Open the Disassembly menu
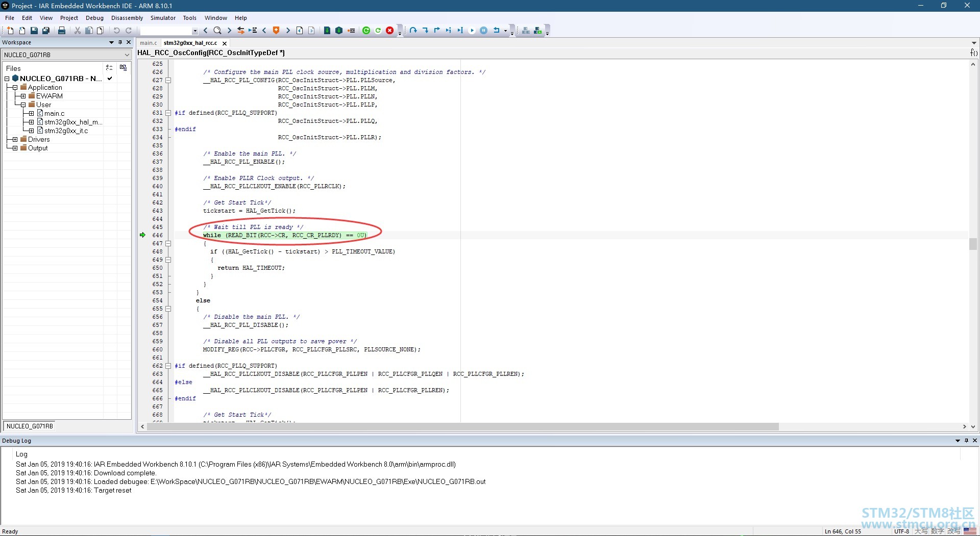Screen dimensions: 980x536 pos(127,18)
